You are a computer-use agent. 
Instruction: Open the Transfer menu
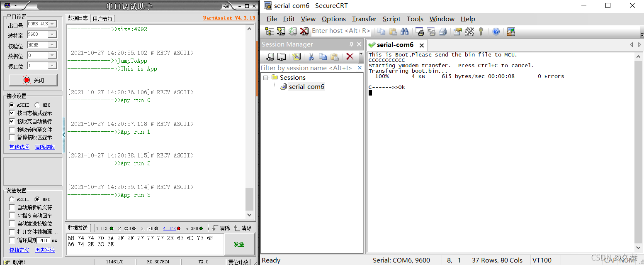[x=364, y=19]
